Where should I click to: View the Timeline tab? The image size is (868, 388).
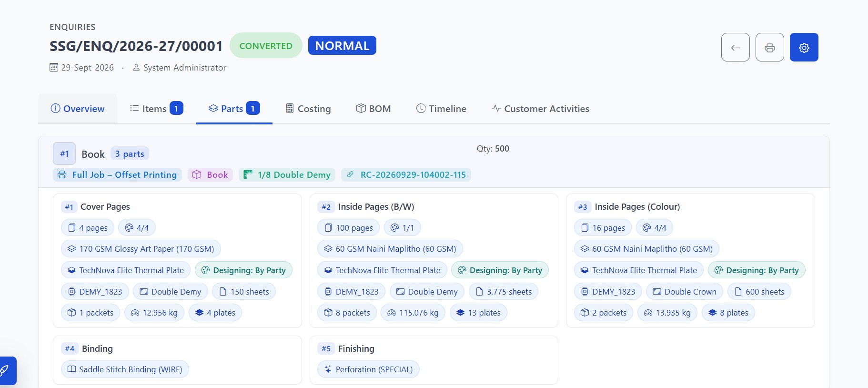(x=441, y=109)
